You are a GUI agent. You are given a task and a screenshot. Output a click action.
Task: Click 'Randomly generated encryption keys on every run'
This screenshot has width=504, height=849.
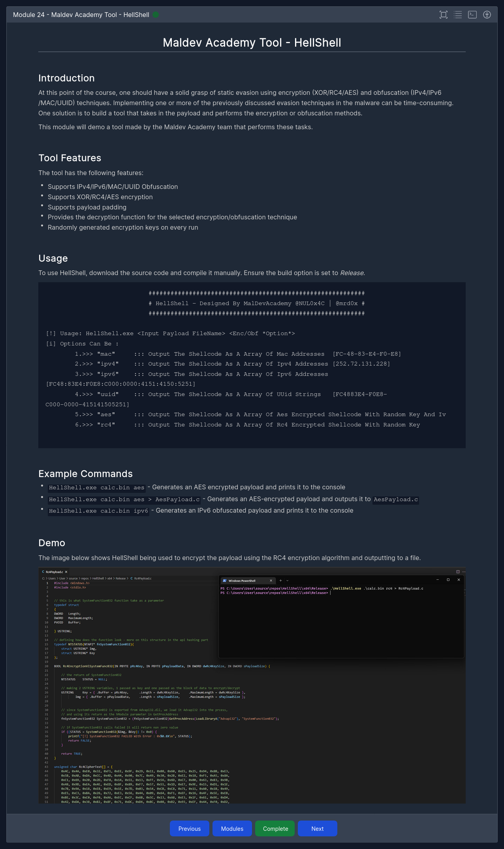click(x=123, y=227)
